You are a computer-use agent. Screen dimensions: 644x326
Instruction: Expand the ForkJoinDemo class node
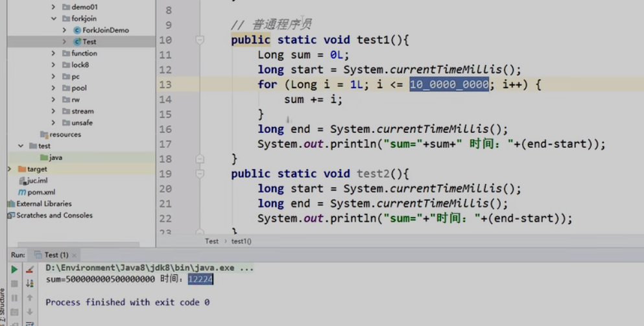point(64,30)
